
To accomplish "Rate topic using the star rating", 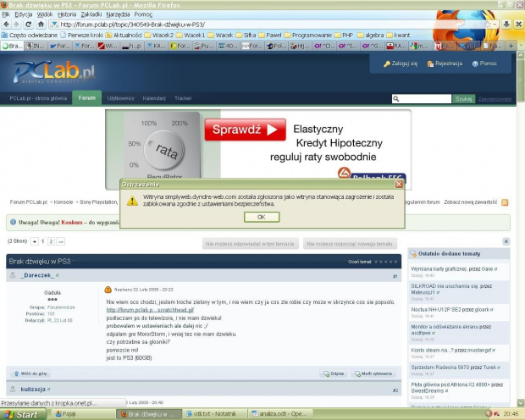I will [x=386, y=262].
